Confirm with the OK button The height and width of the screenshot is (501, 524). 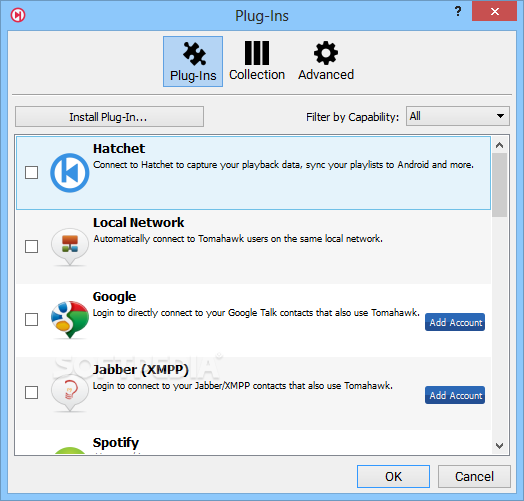tap(393, 476)
